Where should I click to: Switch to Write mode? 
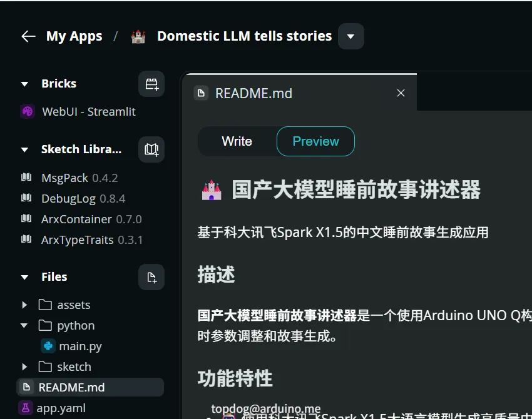click(x=237, y=141)
